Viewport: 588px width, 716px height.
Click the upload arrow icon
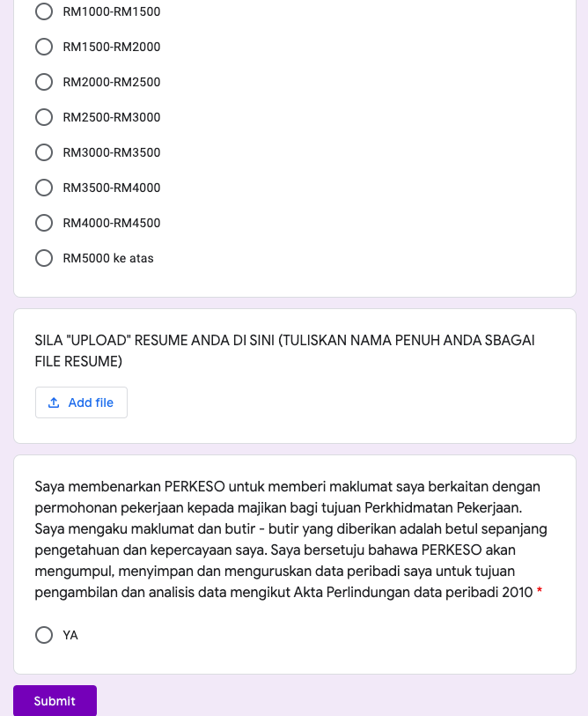(54, 402)
